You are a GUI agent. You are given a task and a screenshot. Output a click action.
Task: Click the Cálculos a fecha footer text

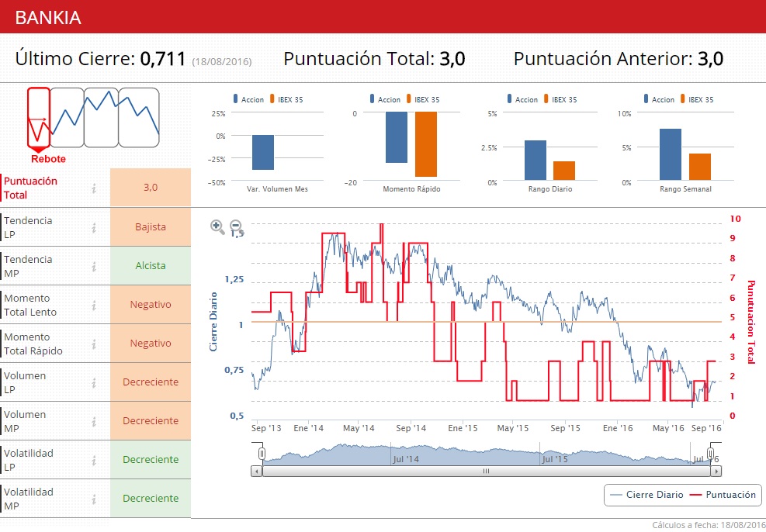709,525
